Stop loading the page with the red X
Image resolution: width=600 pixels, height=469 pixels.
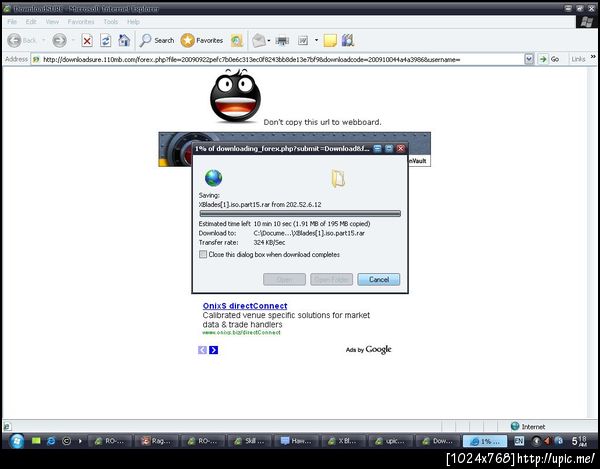(x=87, y=40)
